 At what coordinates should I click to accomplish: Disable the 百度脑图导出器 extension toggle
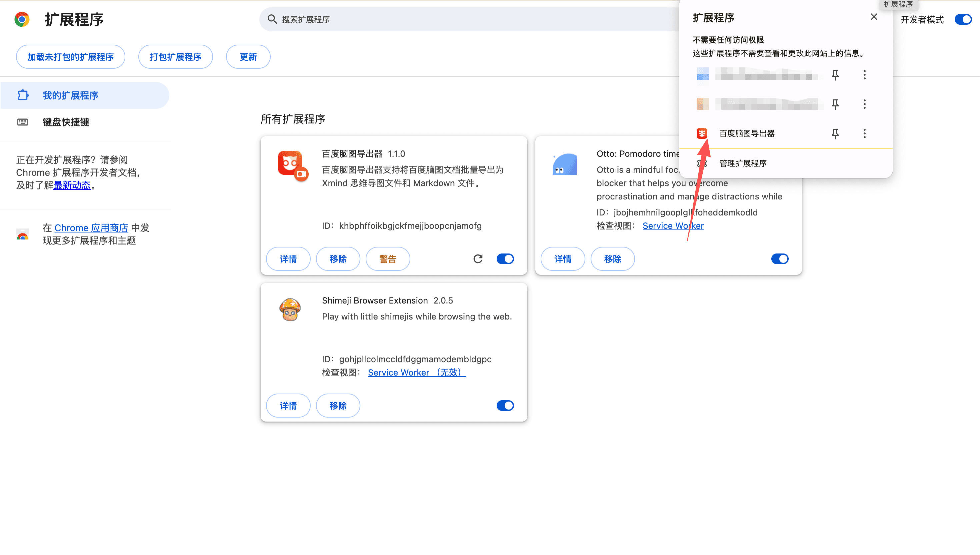(x=505, y=259)
